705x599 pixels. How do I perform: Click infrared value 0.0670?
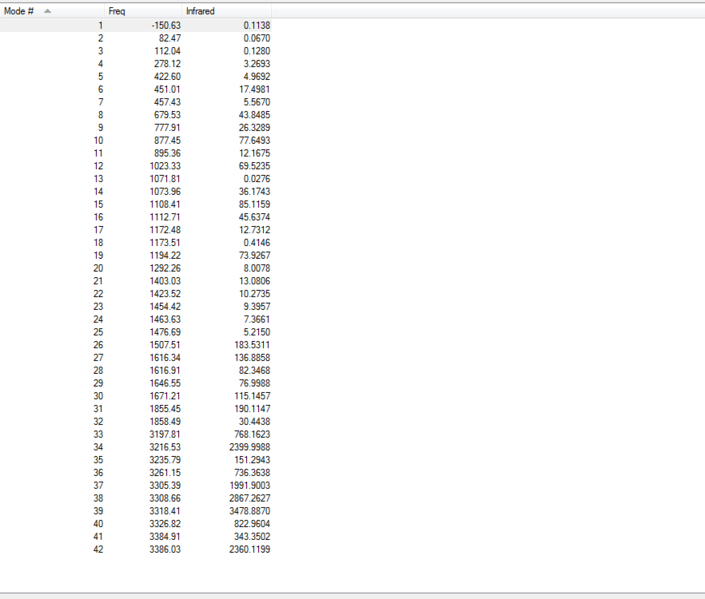click(257, 38)
